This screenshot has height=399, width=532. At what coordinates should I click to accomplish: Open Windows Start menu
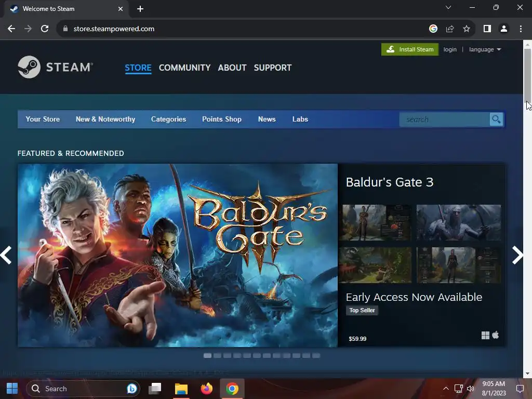coord(12,389)
